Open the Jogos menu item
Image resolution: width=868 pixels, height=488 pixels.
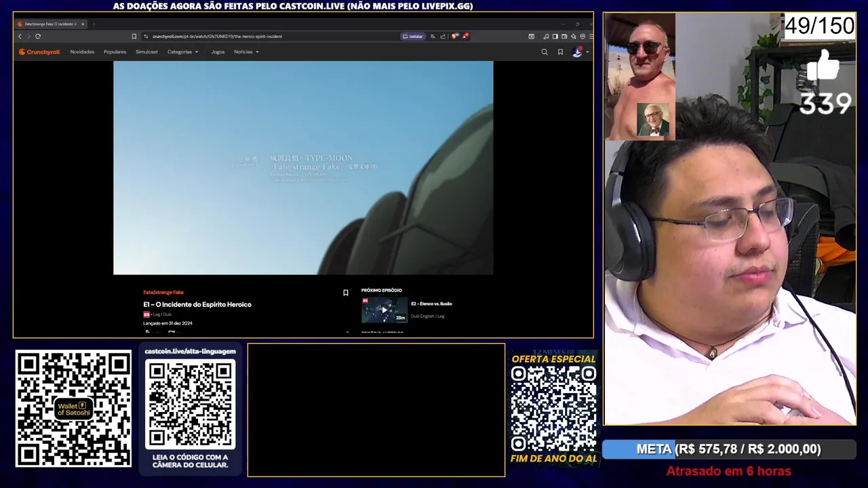tap(218, 52)
